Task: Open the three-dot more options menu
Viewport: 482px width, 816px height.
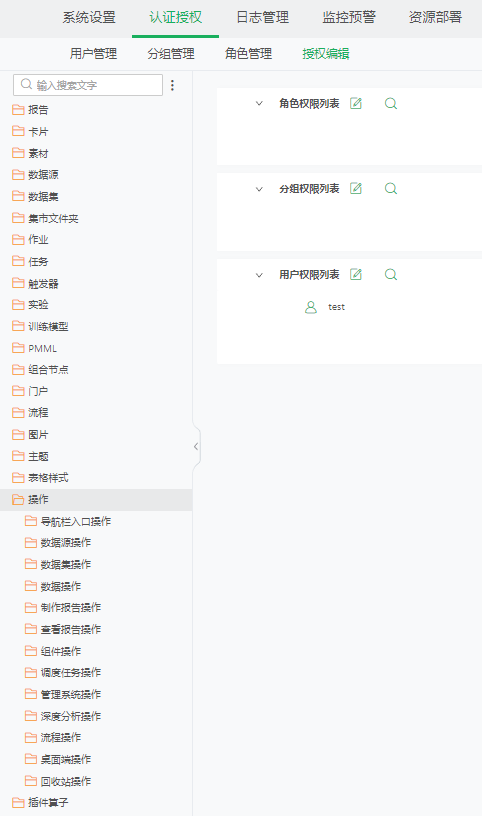Action: pos(172,85)
